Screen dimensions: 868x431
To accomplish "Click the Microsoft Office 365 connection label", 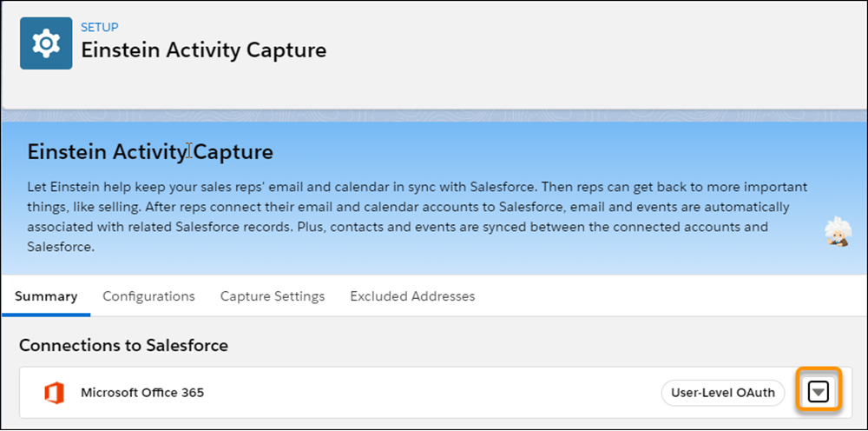I will click(x=142, y=393).
